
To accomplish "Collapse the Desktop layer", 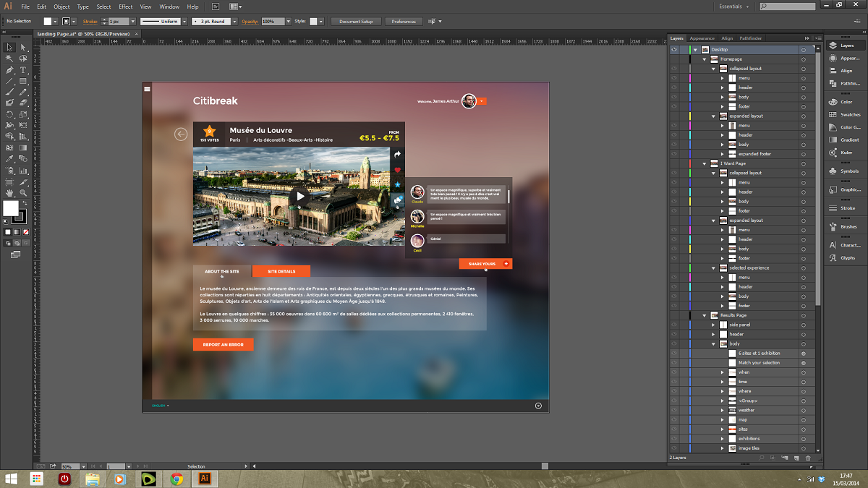I will click(x=695, y=49).
